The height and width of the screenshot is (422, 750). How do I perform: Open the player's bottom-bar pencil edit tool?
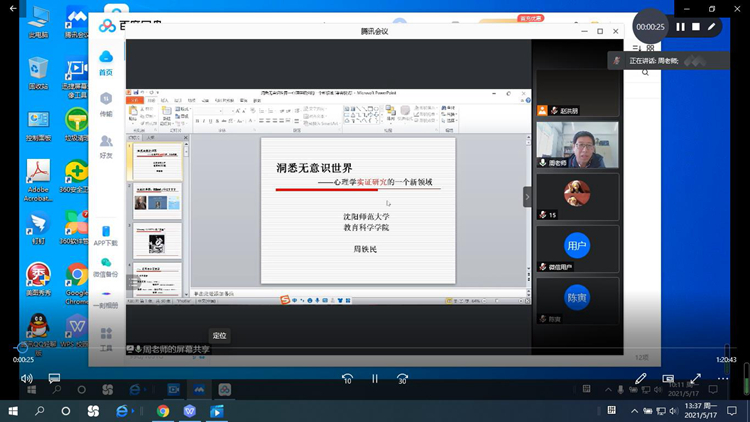click(641, 378)
